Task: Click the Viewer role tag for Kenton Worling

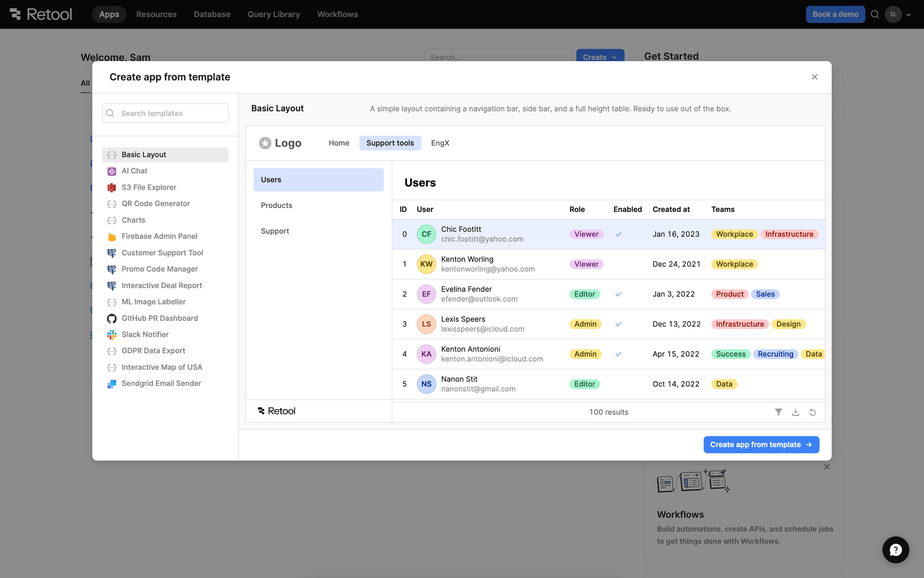Action: (586, 264)
